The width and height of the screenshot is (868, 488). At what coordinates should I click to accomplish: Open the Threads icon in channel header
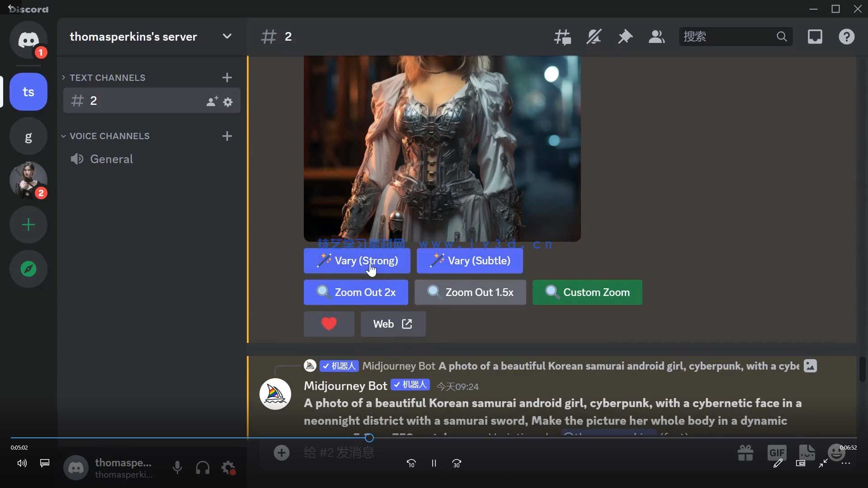tap(562, 37)
